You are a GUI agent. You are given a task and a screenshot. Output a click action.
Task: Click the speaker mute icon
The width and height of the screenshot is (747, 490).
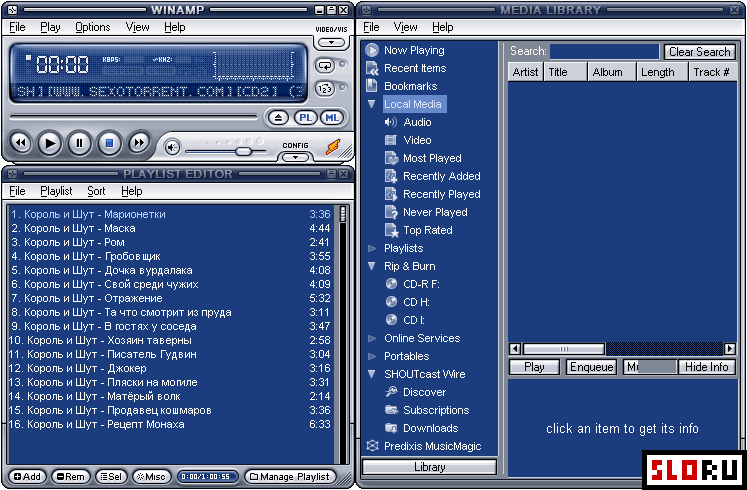pyautogui.click(x=172, y=148)
